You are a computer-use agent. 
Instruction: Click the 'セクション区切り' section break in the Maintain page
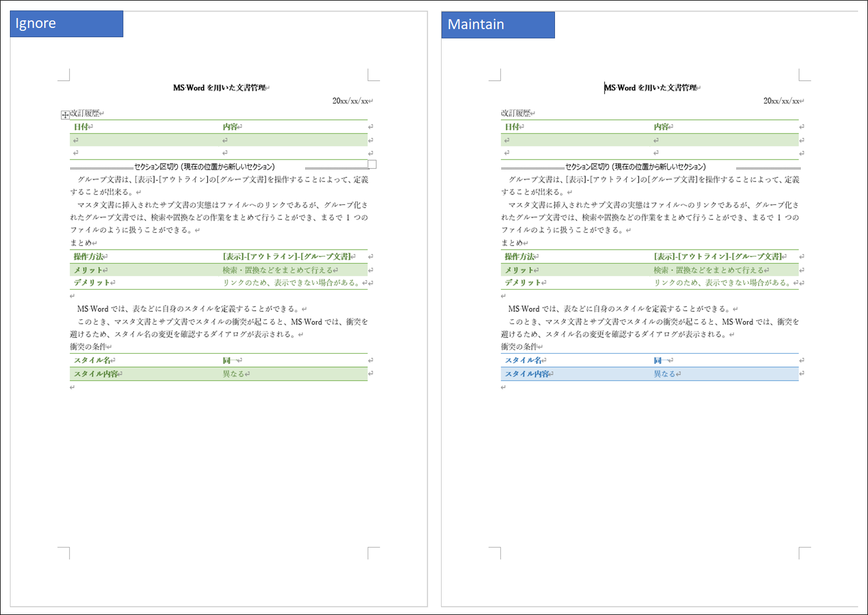650,167
